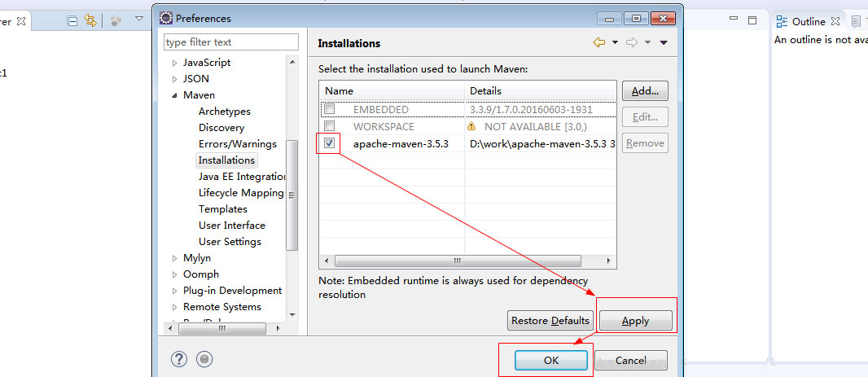The height and width of the screenshot is (377, 868).
Task: Open User Interface preference page
Action: tap(231, 226)
